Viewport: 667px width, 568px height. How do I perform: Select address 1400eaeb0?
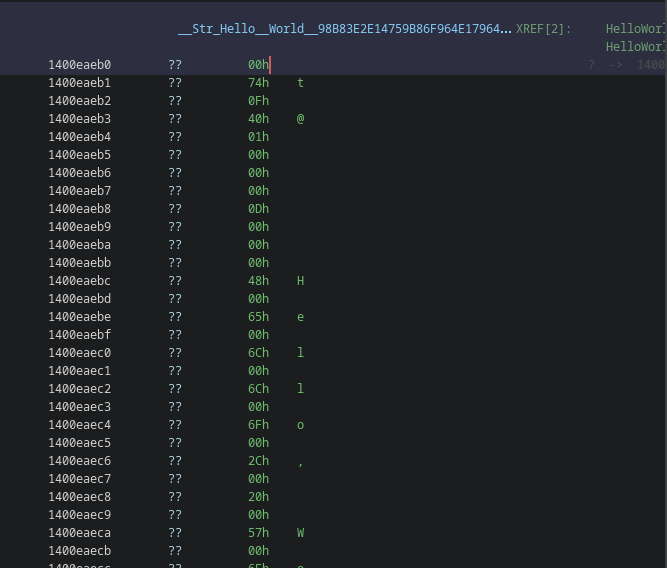coord(80,65)
